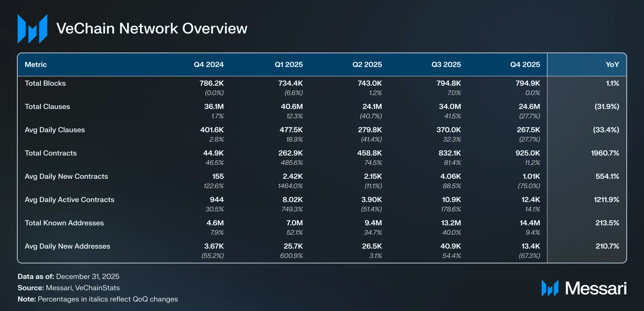Click the "267.5K" Avg Daily Clauses value

[528, 130]
